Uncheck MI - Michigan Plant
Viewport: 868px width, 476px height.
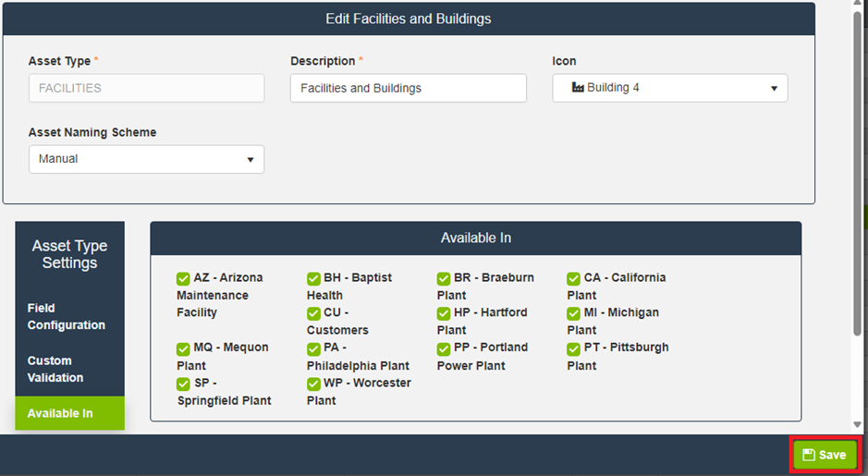coord(574,313)
